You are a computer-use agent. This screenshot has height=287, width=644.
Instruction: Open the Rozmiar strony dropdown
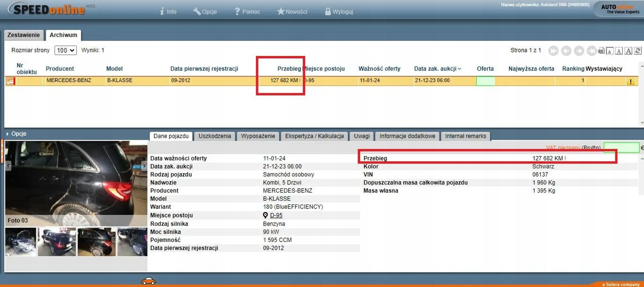coord(65,50)
